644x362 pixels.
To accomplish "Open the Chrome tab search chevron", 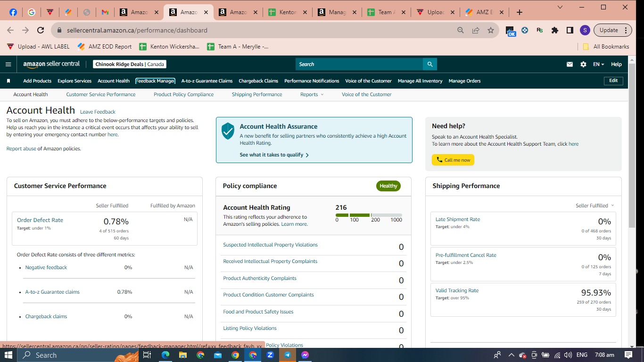I will (x=560, y=7).
